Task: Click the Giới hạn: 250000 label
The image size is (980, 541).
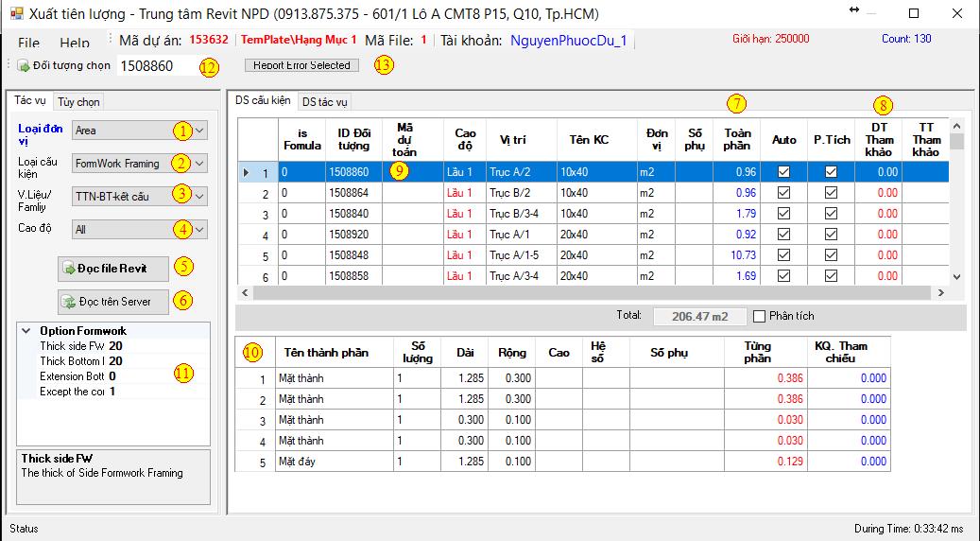Action: click(770, 39)
